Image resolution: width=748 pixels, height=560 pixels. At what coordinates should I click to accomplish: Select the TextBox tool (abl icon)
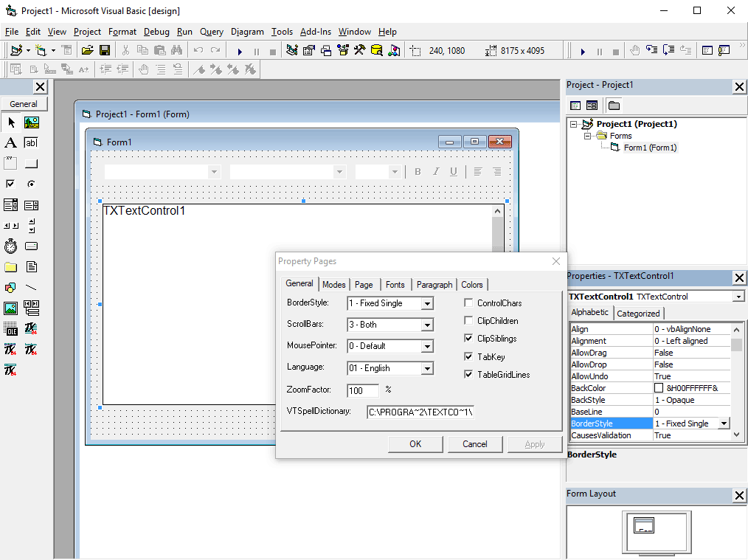click(32, 142)
